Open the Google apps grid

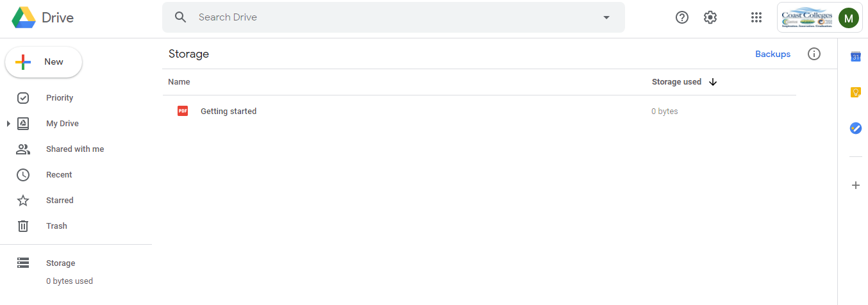pyautogui.click(x=756, y=17)
